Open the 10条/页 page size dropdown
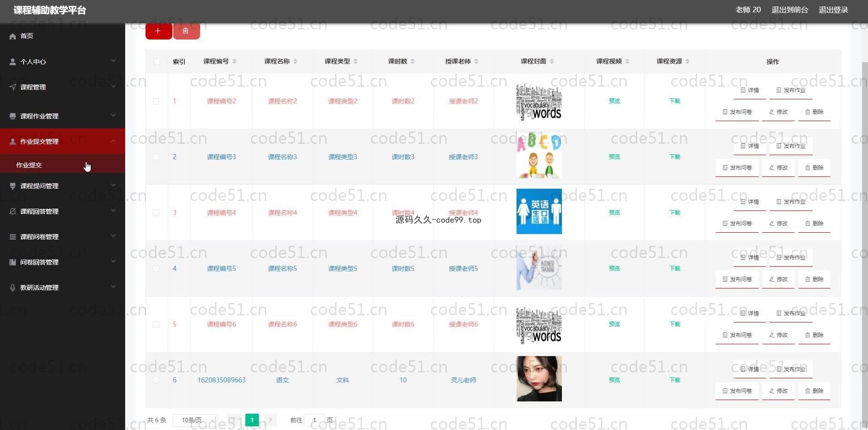This screenshot has width=868, height=430. [195, 420]
